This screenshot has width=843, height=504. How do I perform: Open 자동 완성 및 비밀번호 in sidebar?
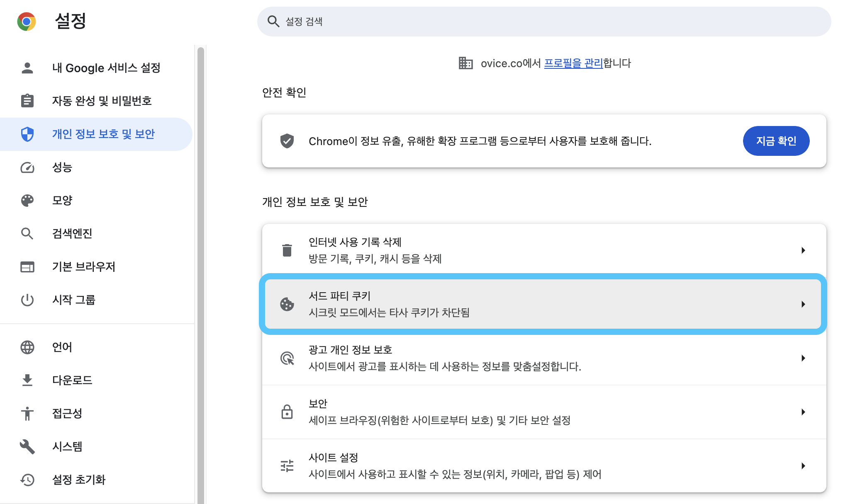click(x=102, y=101)
